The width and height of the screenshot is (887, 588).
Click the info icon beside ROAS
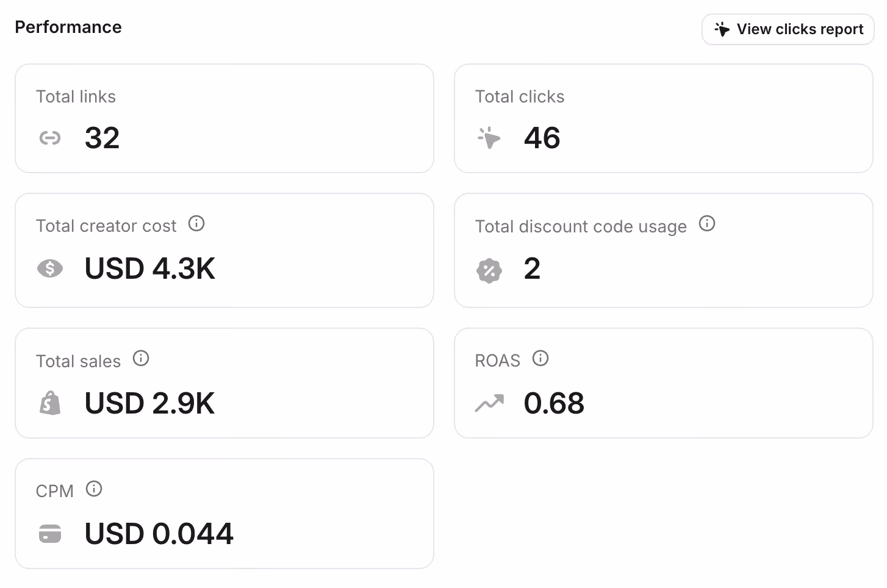540,358
